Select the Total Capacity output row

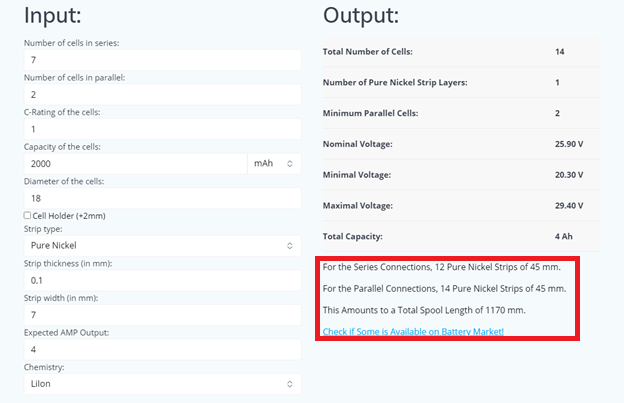pyautogui.click(x=458, y=237)
